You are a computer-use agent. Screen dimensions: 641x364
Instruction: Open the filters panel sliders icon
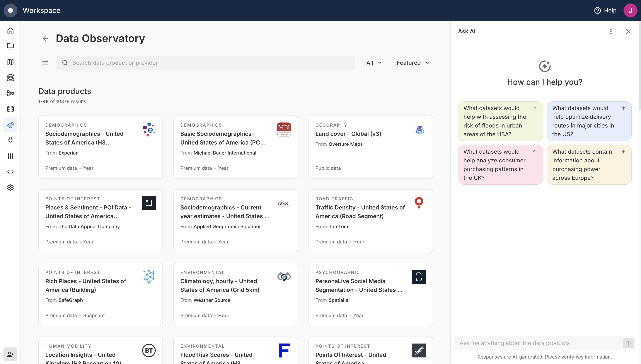tap(45, 63)
